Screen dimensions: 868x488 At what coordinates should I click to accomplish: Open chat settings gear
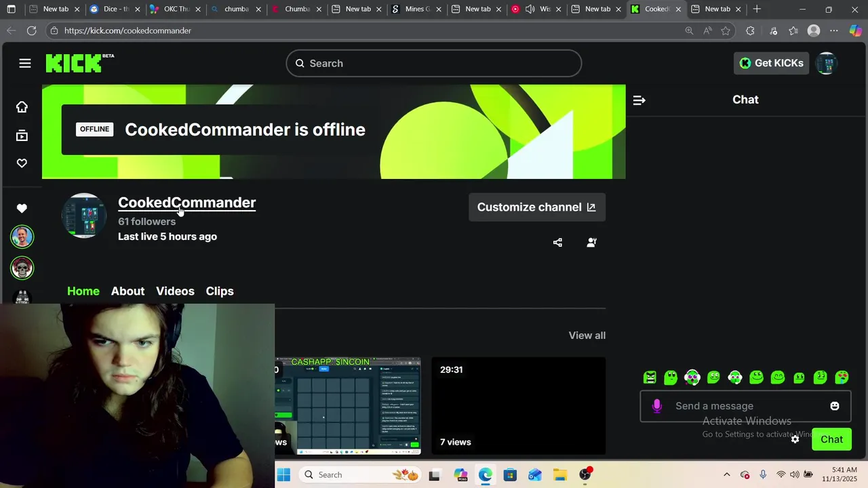(x=795, y=439)
